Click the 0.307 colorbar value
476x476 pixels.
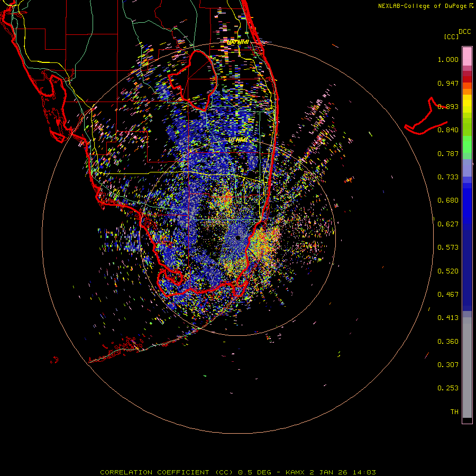448,365
